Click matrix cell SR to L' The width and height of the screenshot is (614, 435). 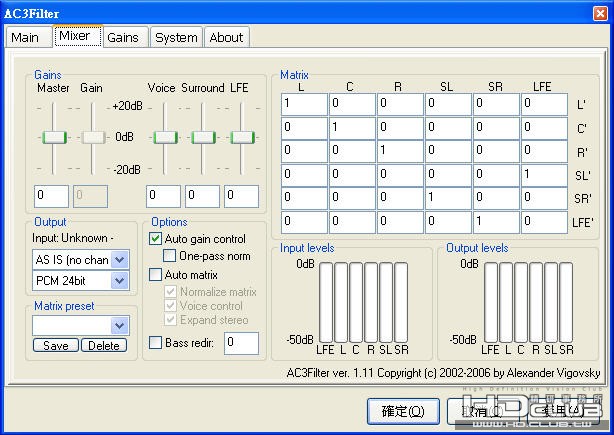pyautogui.click(x=497, y=104)
